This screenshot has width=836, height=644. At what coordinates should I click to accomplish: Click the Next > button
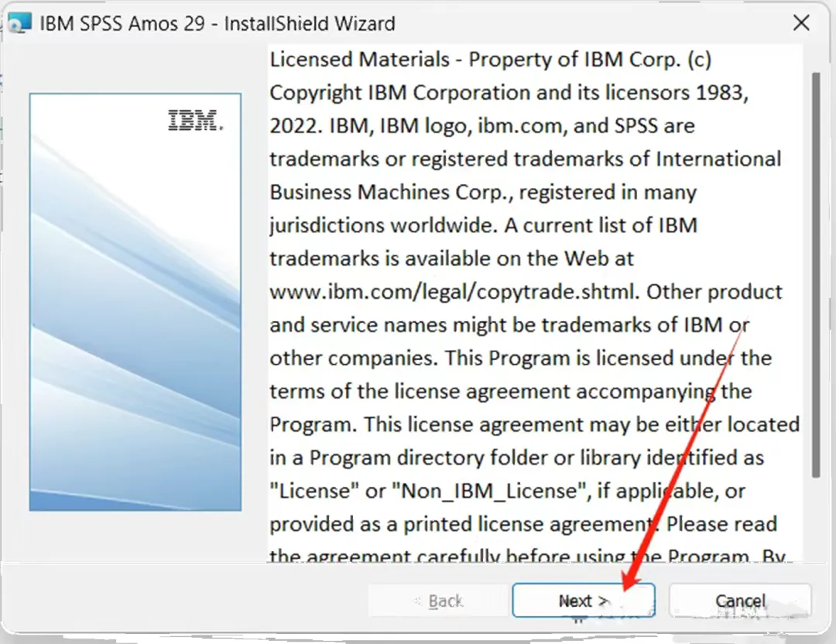point(584,601)
